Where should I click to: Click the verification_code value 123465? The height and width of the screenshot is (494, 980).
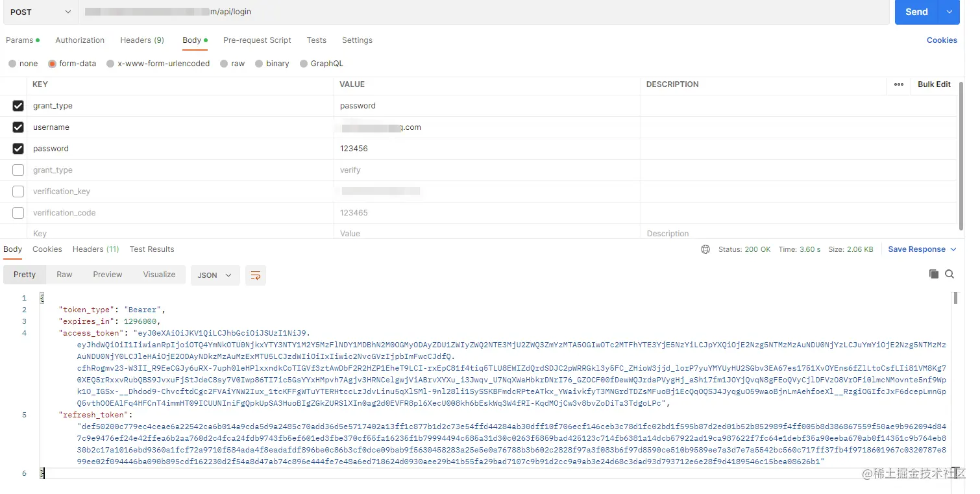[x=354, y=213]
